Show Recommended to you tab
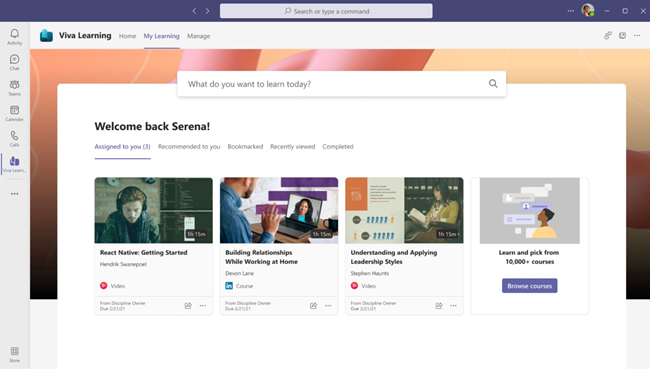 pos(189,146)
